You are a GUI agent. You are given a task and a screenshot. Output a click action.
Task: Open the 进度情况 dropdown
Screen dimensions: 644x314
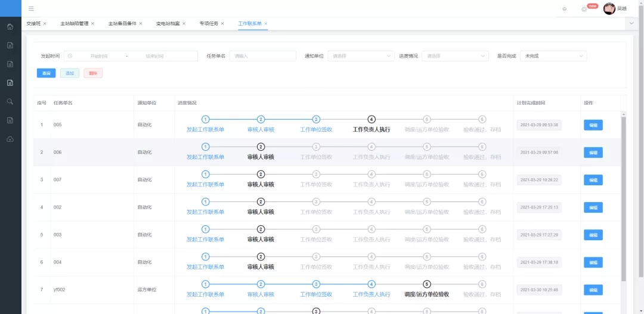456,56
